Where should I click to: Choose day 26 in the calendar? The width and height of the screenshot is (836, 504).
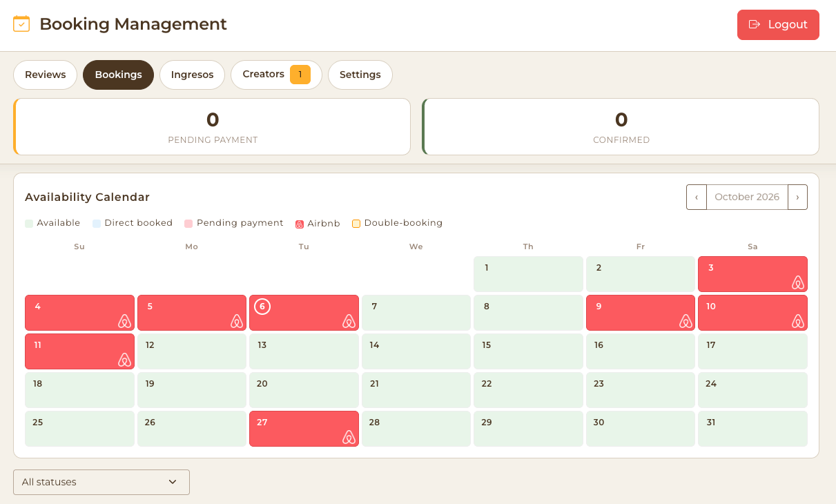click(192, 429)
